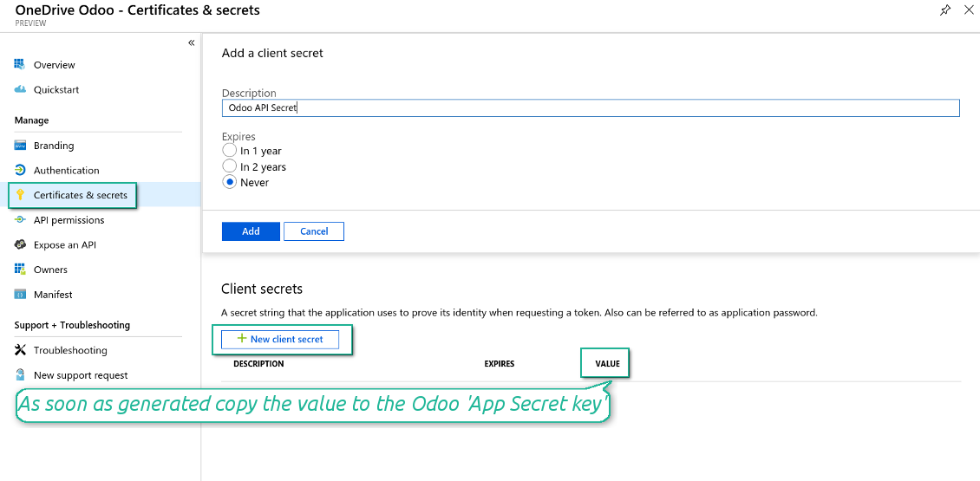Open the Troubleshooting menu item

tap(69, 350)
